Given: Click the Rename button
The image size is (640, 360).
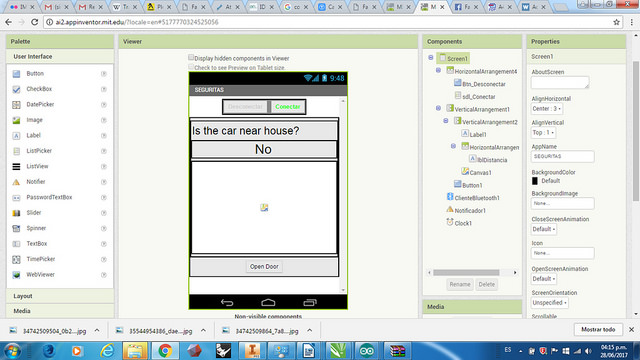Looking at the screenshot, I should pyautogui.click(x=460, y=284).
